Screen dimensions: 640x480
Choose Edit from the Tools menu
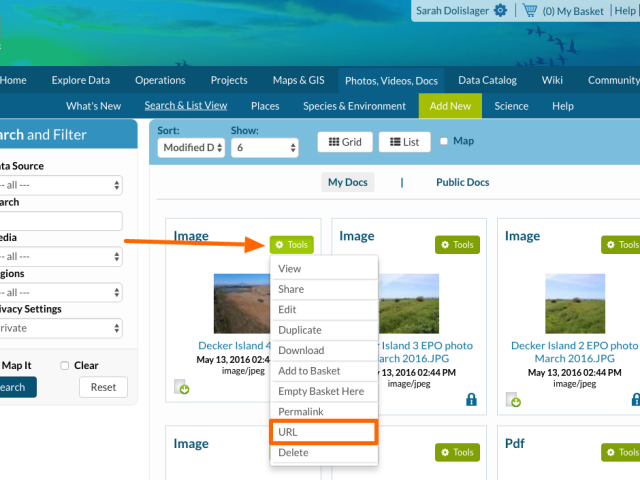[x=324, y=309]
